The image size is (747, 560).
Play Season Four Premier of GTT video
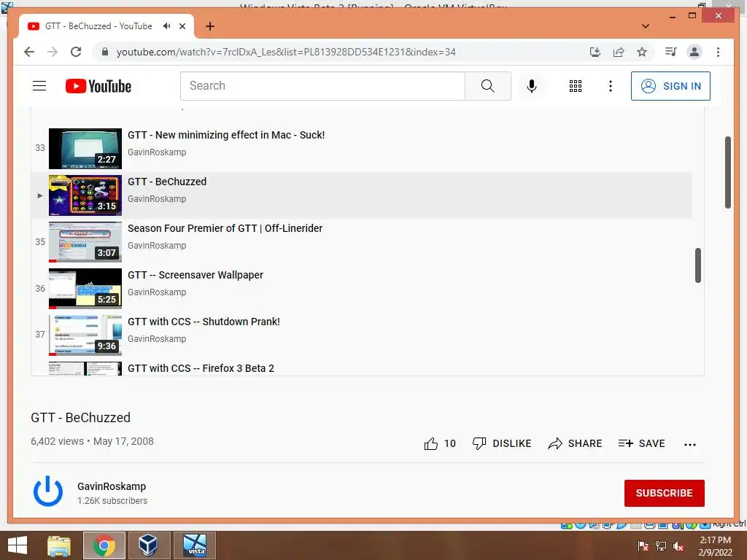pos(225,228)
